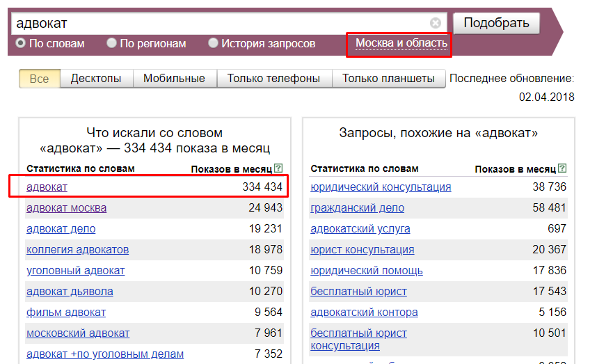Screen dimensions: 597x364
Task: Open 'юридический помощь' similar query link
Action: click(367, 271)
